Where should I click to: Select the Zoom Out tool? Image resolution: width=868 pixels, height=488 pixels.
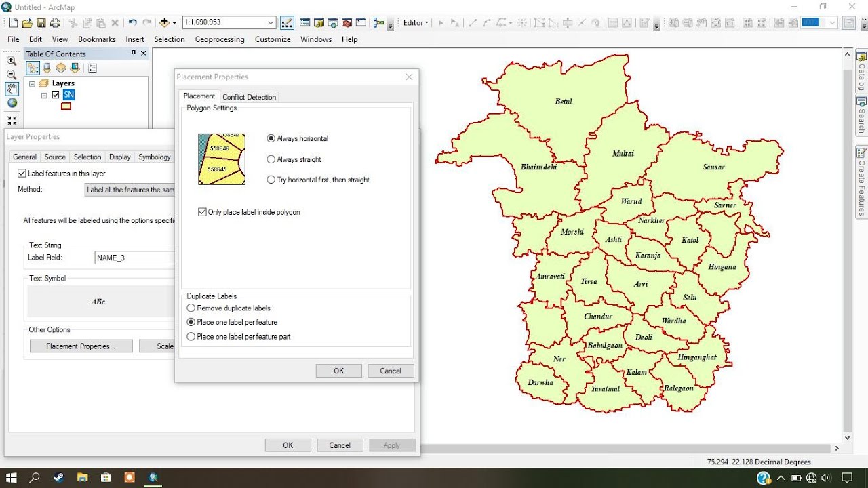point(12,75)
